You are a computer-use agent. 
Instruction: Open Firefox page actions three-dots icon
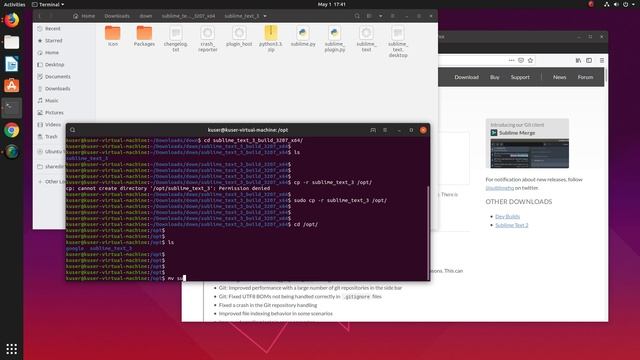[511, 60]
